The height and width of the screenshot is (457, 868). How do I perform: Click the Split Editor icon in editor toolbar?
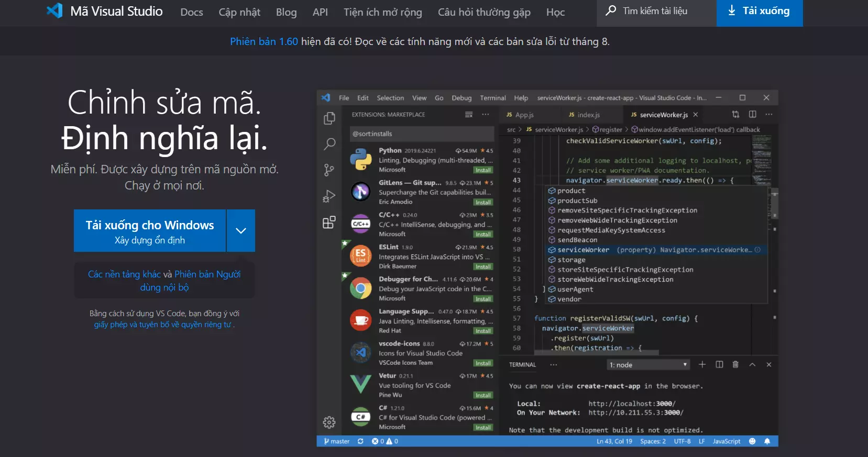click(x=752, y=114)
